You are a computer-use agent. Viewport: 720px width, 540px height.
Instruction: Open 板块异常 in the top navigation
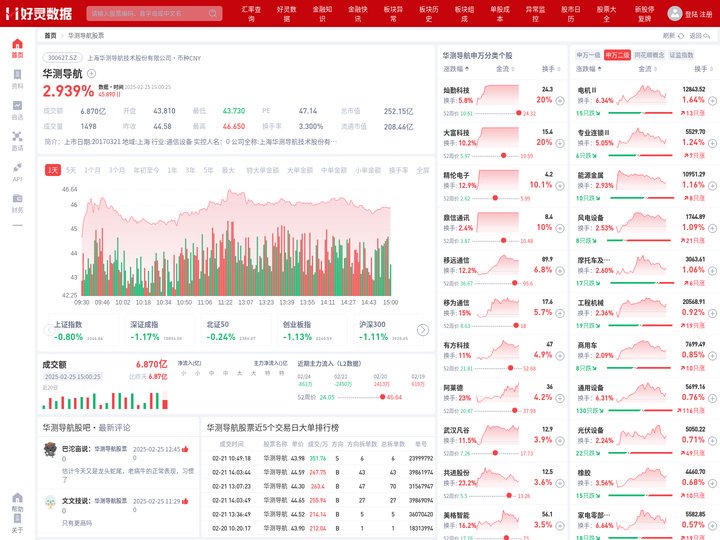click(x=394, y=13)
